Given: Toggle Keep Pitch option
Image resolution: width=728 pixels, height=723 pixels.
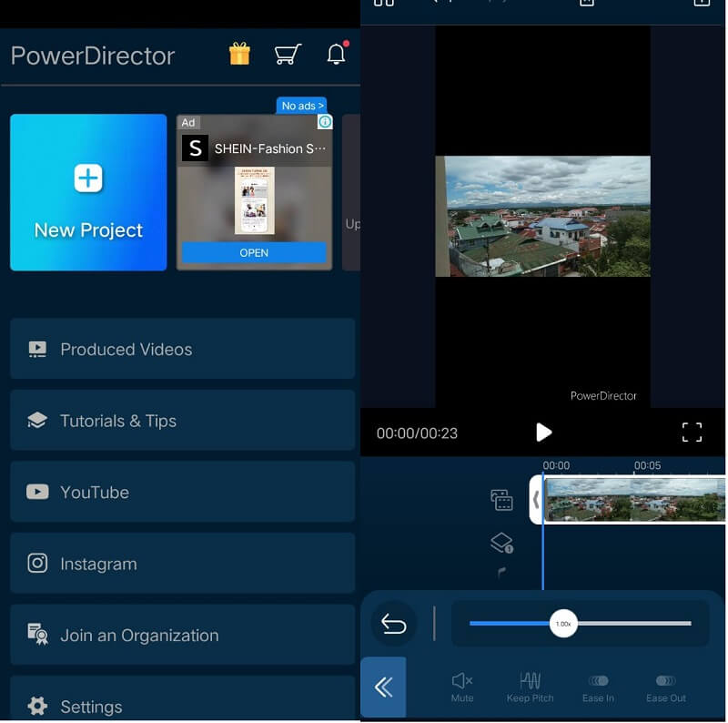Looking at the screenshot, I should [x=530, y=687].
